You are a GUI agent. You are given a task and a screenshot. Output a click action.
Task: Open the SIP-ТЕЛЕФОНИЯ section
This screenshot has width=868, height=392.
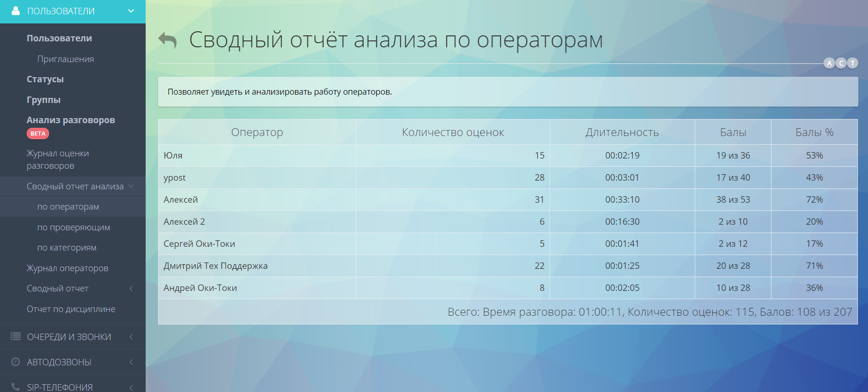(60, 387)
